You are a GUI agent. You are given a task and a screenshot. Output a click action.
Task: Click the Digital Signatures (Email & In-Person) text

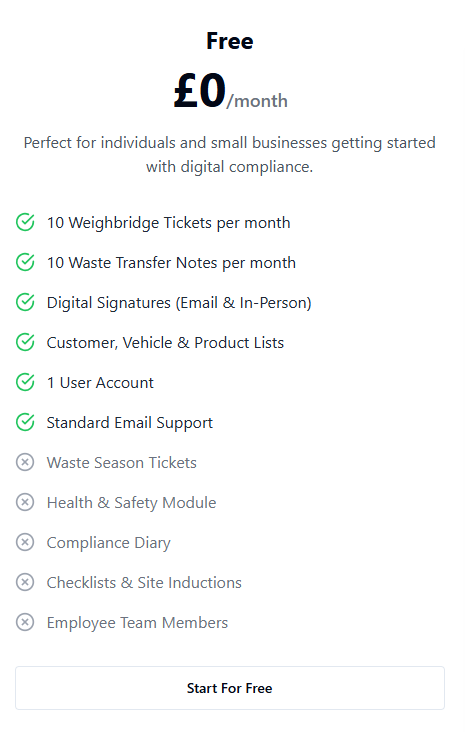click(x=179, y=303)
